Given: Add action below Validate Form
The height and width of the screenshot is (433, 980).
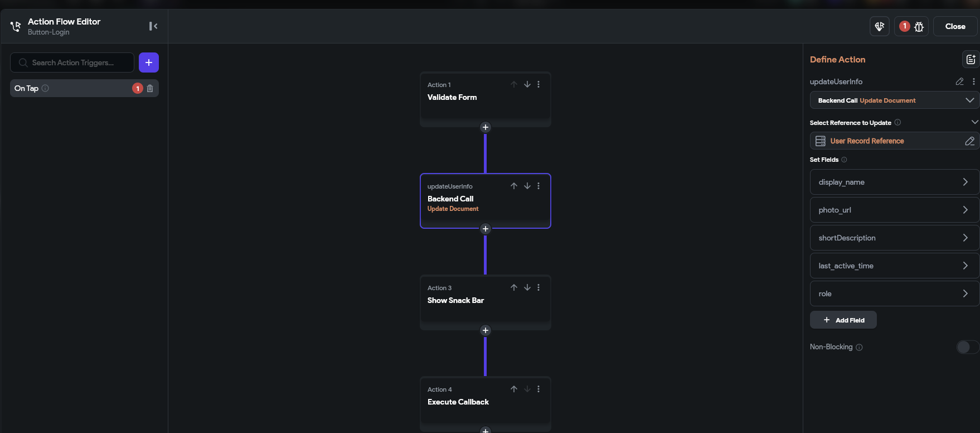Looking at the screenshot, I should pos(486,127).
